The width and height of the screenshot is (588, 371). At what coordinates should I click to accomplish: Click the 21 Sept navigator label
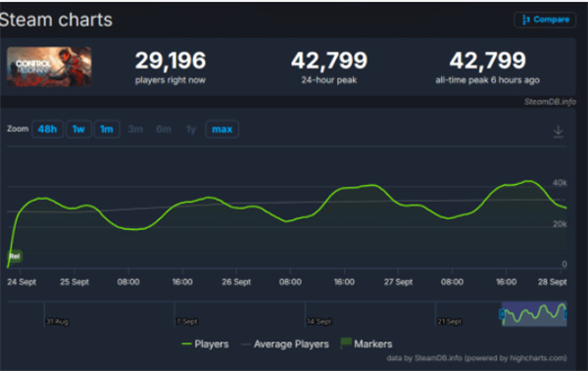(449, 321)
